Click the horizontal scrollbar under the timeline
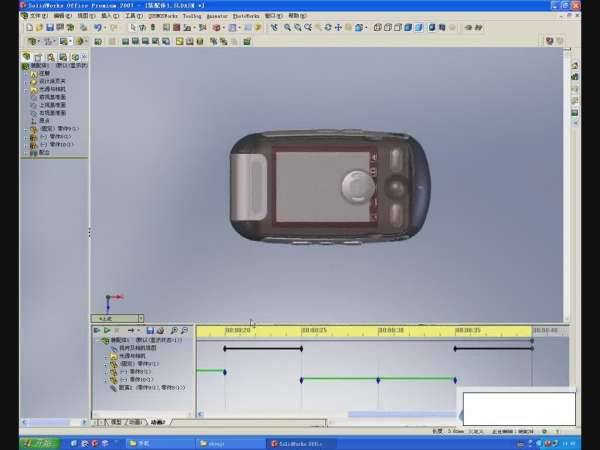The image size is (600, 450). coord(400,414)
